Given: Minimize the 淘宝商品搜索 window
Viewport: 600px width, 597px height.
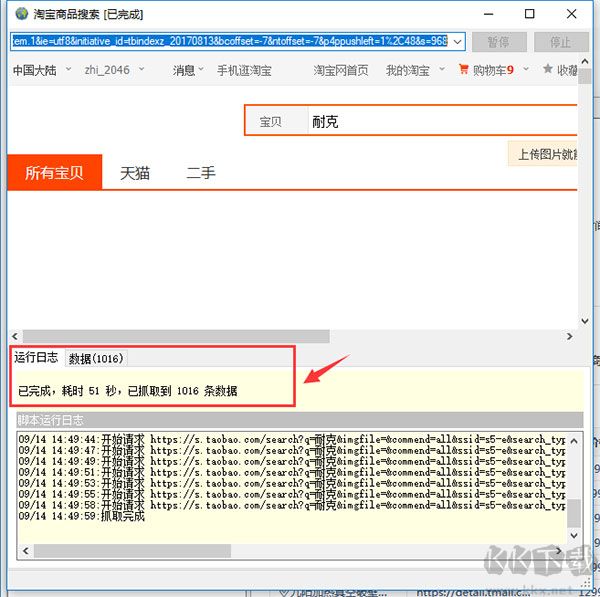Looking at the screenshot, I should pos(489,14).
